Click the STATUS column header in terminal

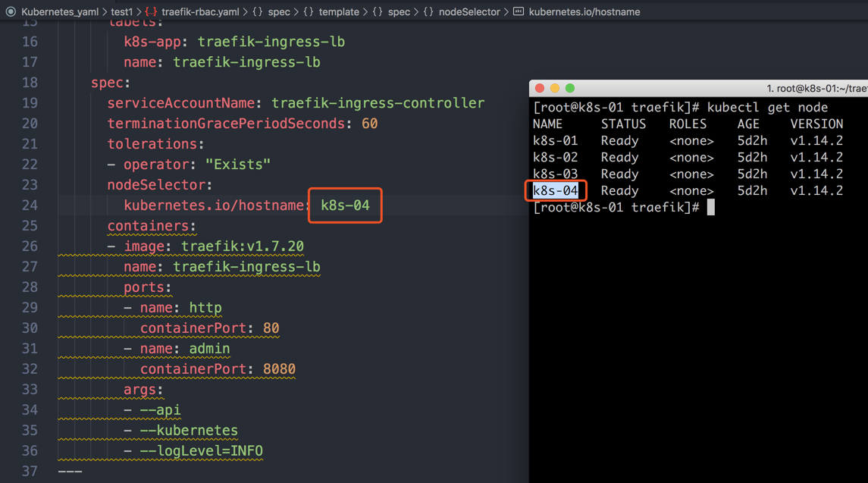click(x=623, y=124)
